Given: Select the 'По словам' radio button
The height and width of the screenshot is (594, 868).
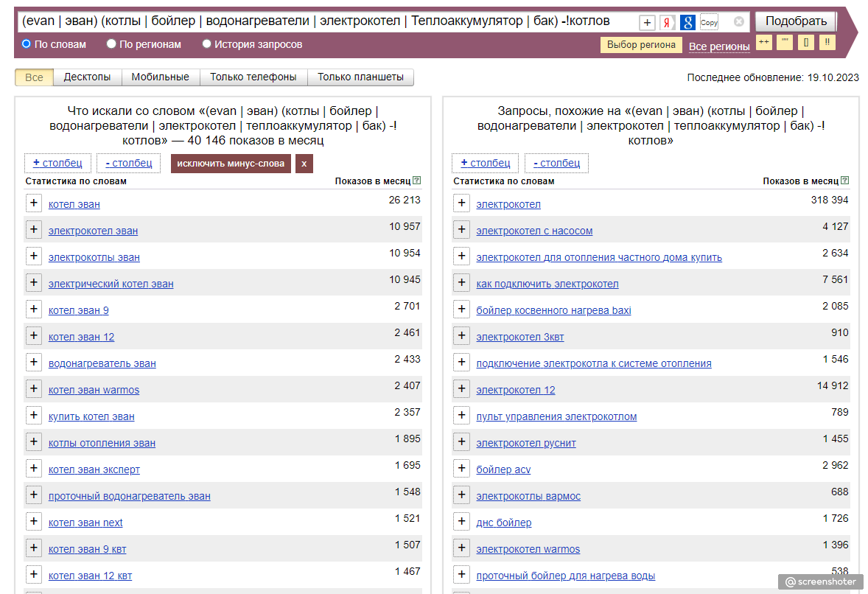Looking at the screenshot, I should [26, 43].
